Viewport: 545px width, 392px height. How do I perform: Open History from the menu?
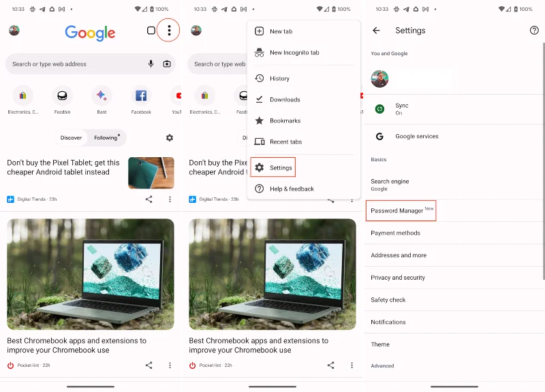click(304, 78)
